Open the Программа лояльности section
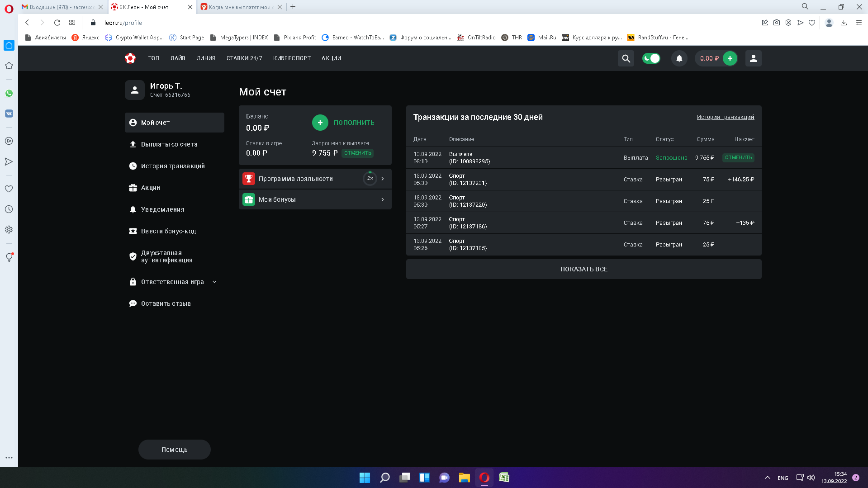Viewport: 868px width, 488px height. pos(315,179)
